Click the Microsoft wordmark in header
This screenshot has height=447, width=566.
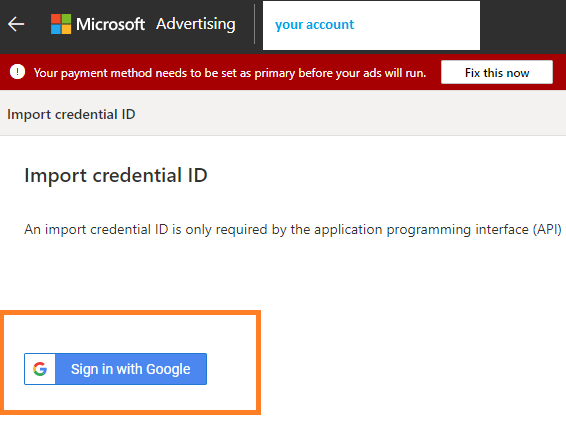[110, 24]
